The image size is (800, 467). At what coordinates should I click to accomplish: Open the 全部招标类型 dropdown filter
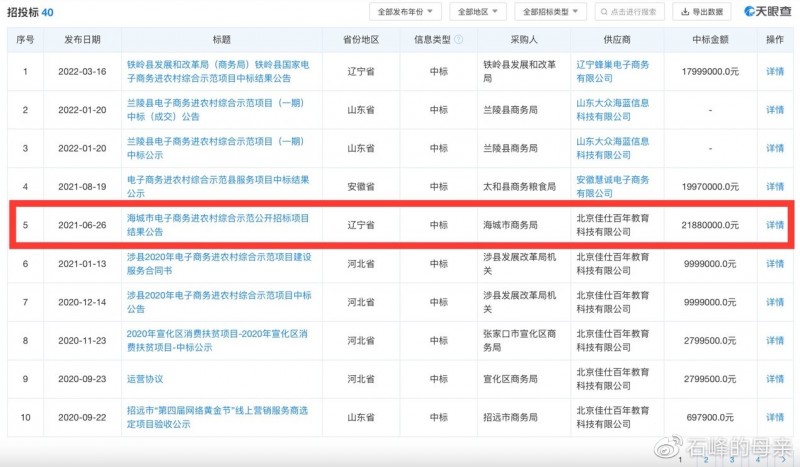tap(553, 12)
